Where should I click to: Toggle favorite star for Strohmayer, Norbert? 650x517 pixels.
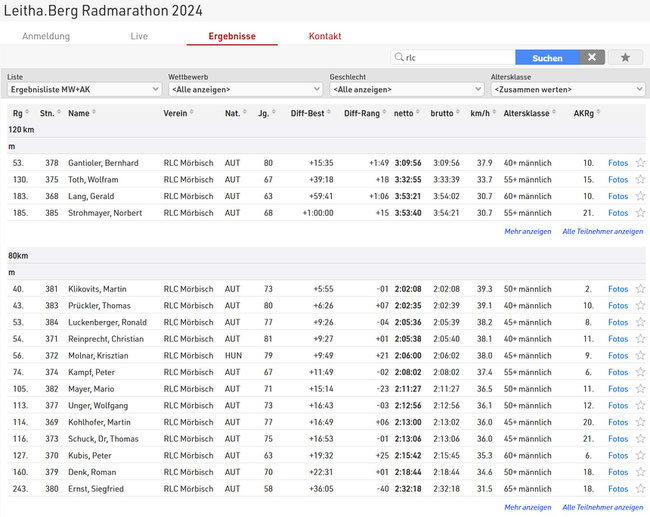tap(640, 213)
